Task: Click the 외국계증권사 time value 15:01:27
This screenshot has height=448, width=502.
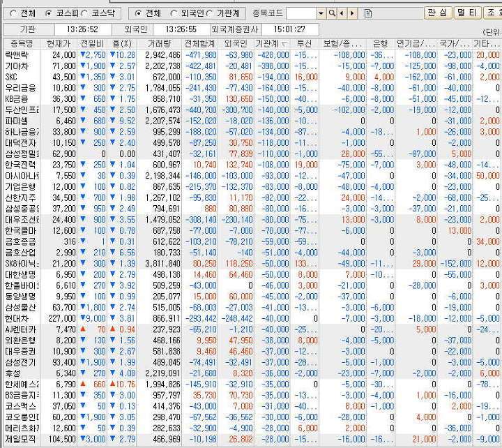Action: 289,29
